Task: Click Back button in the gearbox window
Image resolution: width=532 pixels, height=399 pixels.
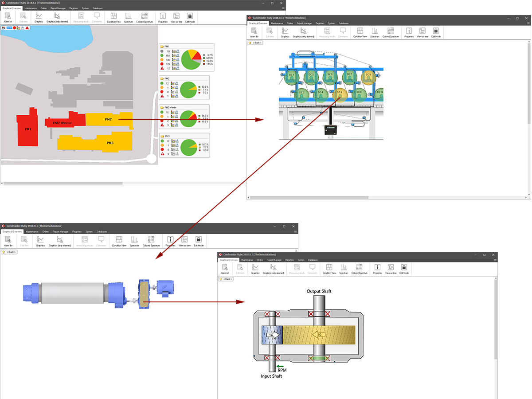Action: 226,279
